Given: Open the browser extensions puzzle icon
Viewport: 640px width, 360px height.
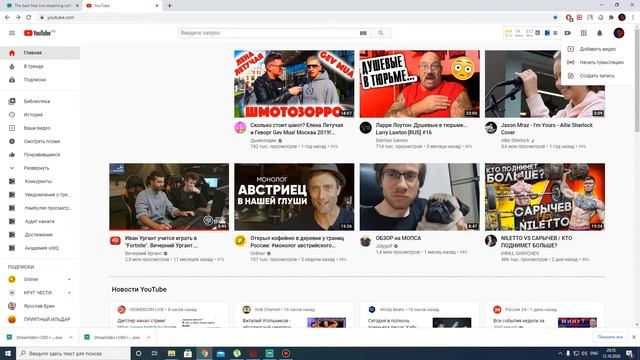Looking at the screenshot, I should point(611,18).
